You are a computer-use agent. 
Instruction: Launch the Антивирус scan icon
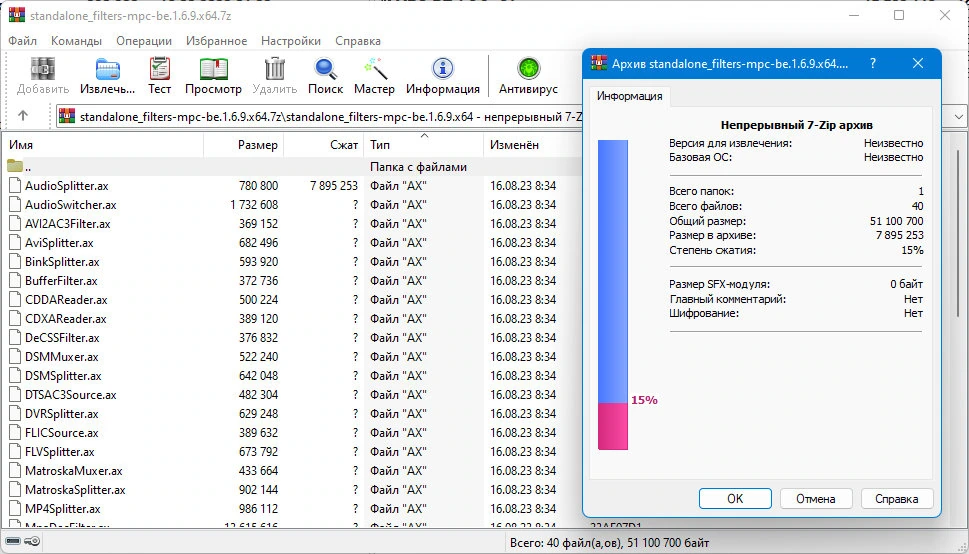(x=528, y=76)
